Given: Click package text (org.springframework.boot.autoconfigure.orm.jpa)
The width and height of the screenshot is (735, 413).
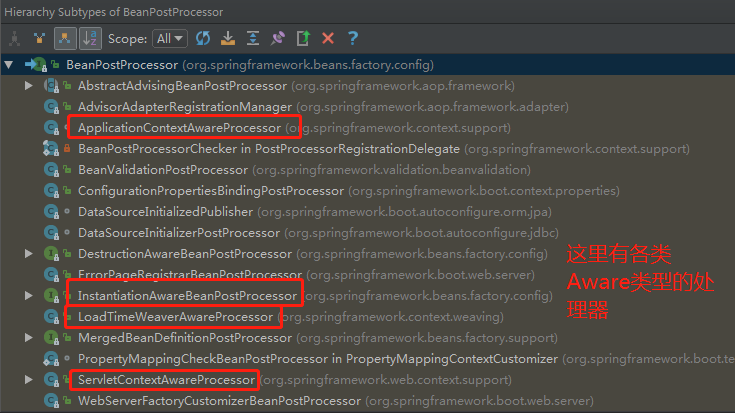Looking at the screenshot, I should click(405, 212).
